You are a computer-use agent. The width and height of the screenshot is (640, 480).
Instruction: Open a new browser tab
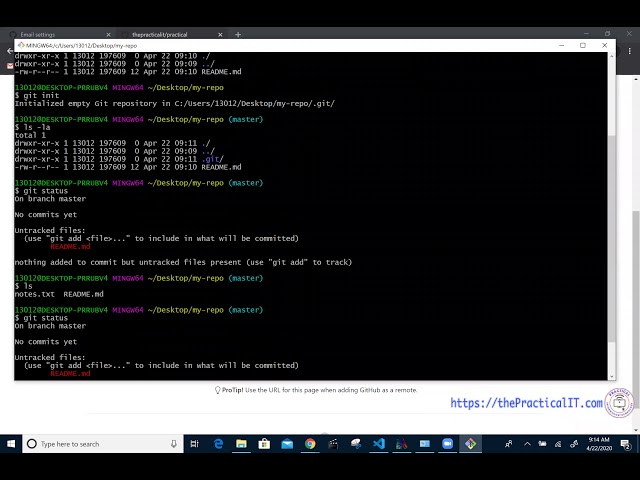(238, 34)
